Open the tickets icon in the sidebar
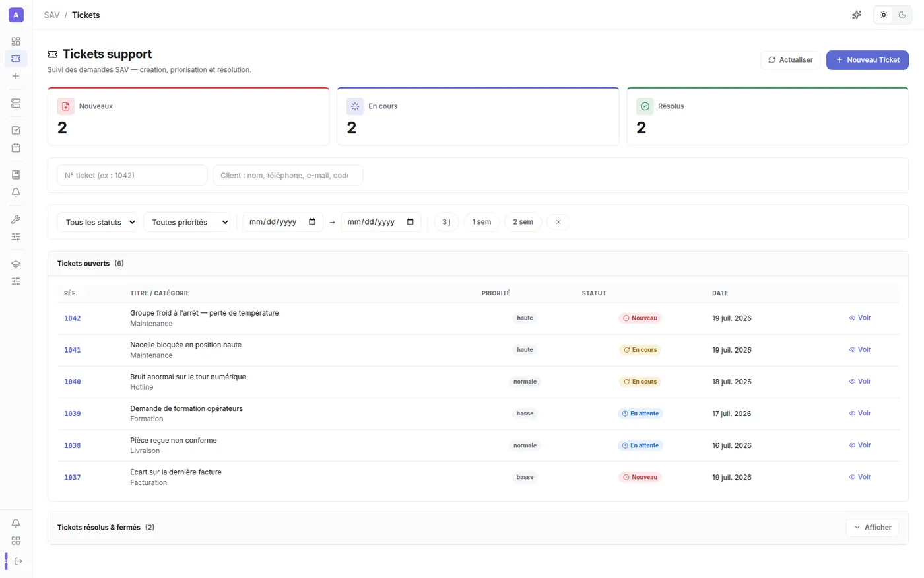Screen dimensions: 924x578 [16, 59]
